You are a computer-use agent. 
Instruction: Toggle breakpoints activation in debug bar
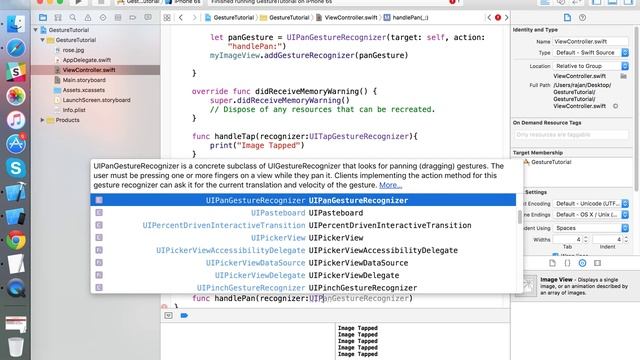pos(184,316)
